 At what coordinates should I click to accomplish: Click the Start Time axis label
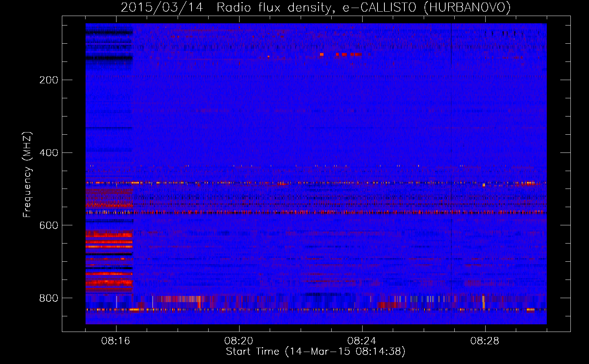tap(316, 352)
